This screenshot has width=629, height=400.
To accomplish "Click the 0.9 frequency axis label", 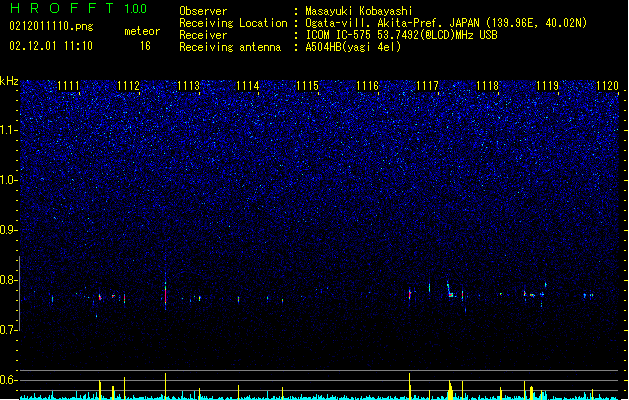I will (x=9, y=230).
